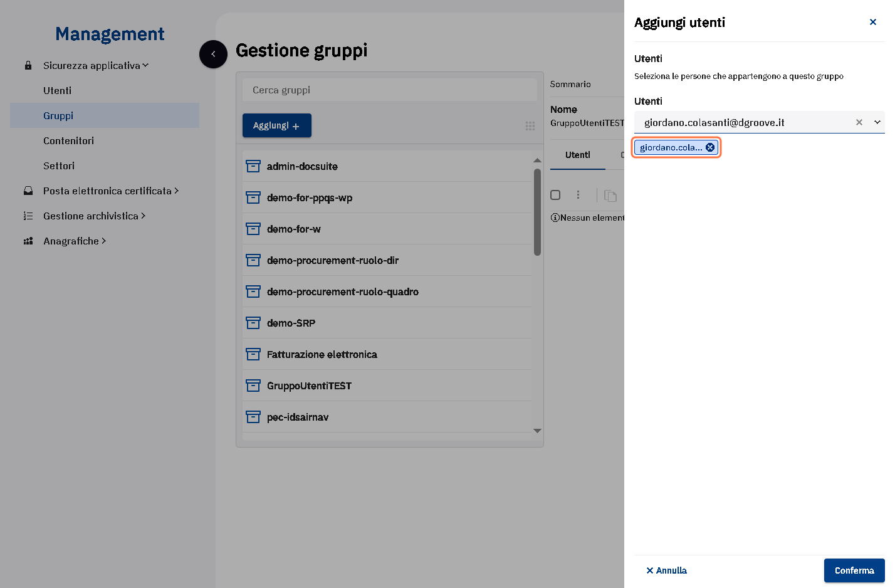Image resolution: width=895 pixels, height=588 pixels.
Task: Select the demo-procurement-ruolo-quadro group
Action: pyautogui.click(x=387, y=291)
